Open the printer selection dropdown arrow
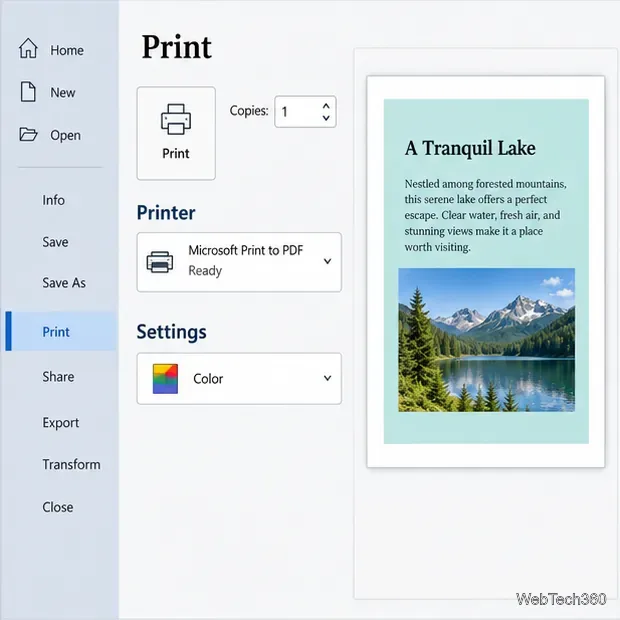Viewport: 620px width, 620px height. click(327, 261)
